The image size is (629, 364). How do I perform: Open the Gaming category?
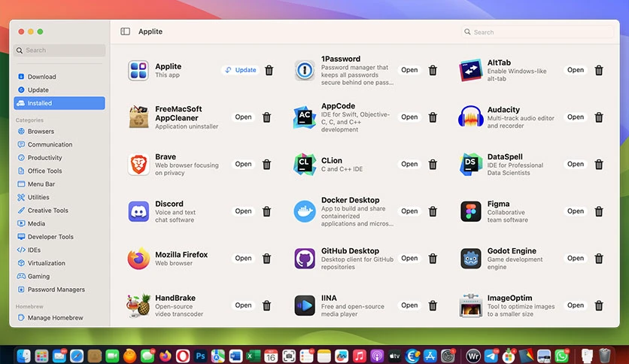59,276
